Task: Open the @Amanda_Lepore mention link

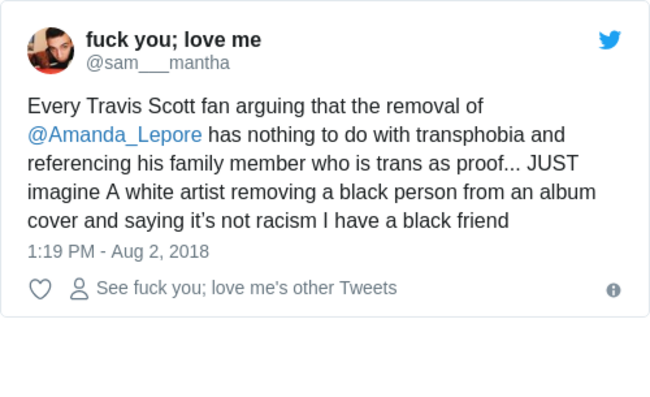Action: pos(115,135)
